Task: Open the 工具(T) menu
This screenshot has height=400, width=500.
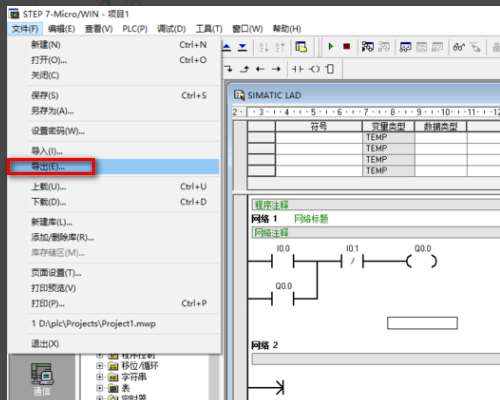Action: [x=209, y=29]
